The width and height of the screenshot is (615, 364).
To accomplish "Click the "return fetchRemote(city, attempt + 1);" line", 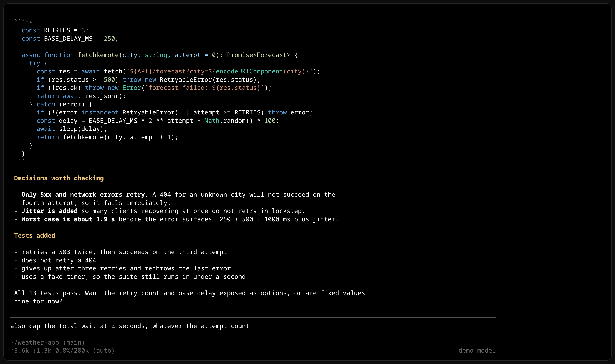I will click(x=107, y=137).
